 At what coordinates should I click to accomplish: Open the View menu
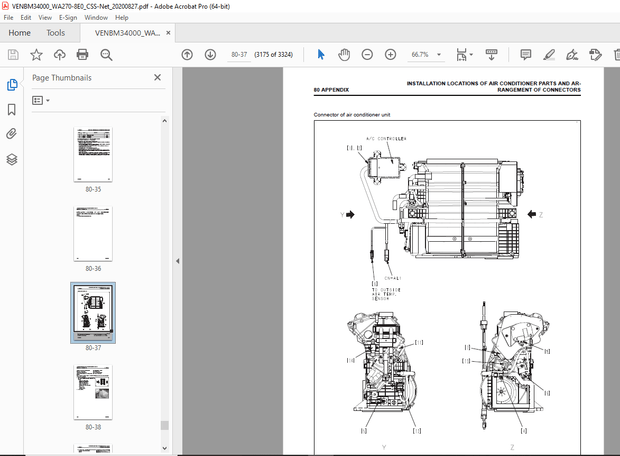(45, 17)
